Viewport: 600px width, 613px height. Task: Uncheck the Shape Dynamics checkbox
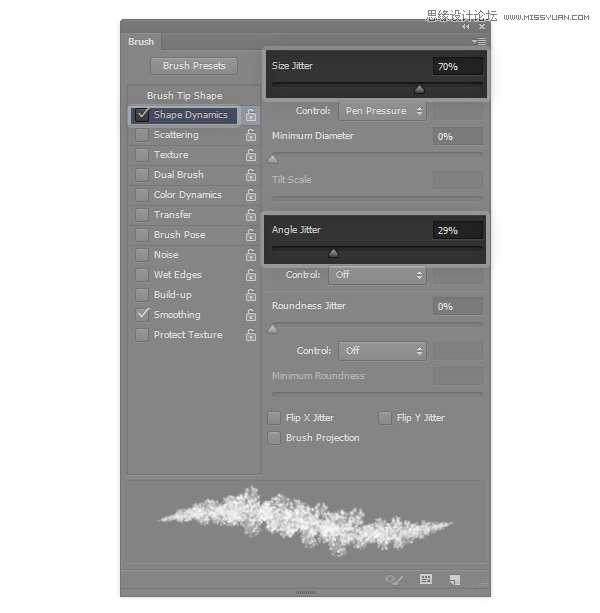[142, 115]
